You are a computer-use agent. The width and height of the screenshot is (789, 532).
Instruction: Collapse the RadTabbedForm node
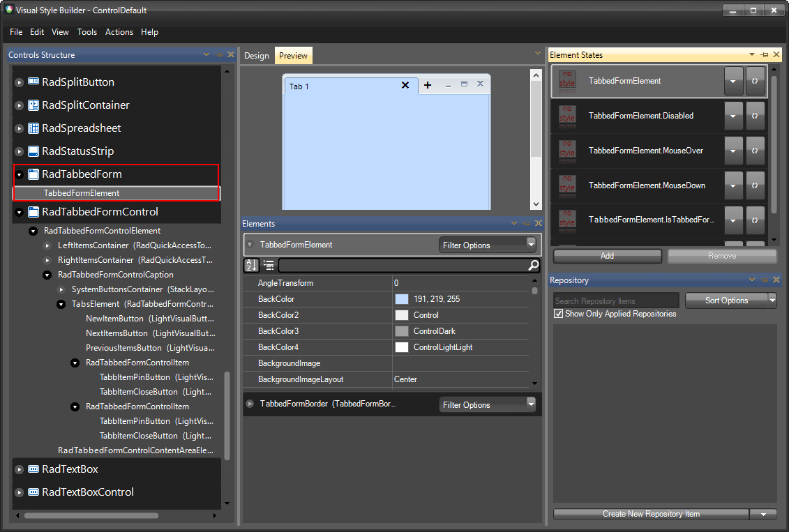[19, 175]
